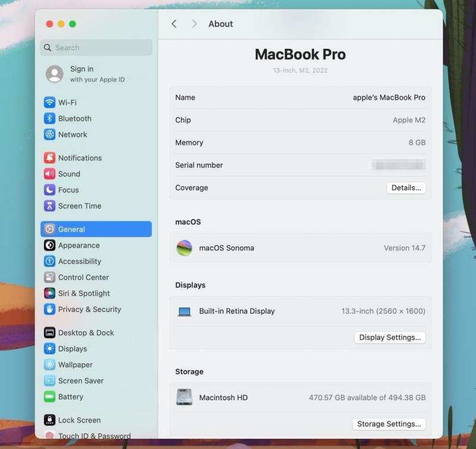Go forward with the right chevron
The height and width of the screenshot is (449, 476).
point(195,24)
